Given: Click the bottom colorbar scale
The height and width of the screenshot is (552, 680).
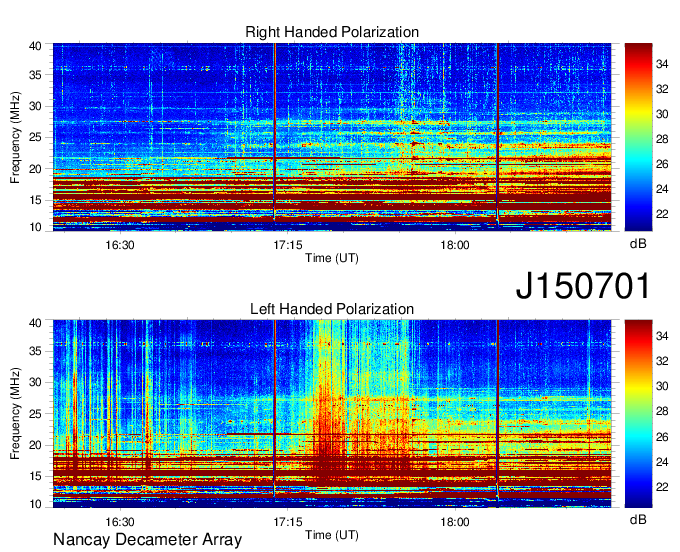Looking at the screenshot, I should pos(638,414).
